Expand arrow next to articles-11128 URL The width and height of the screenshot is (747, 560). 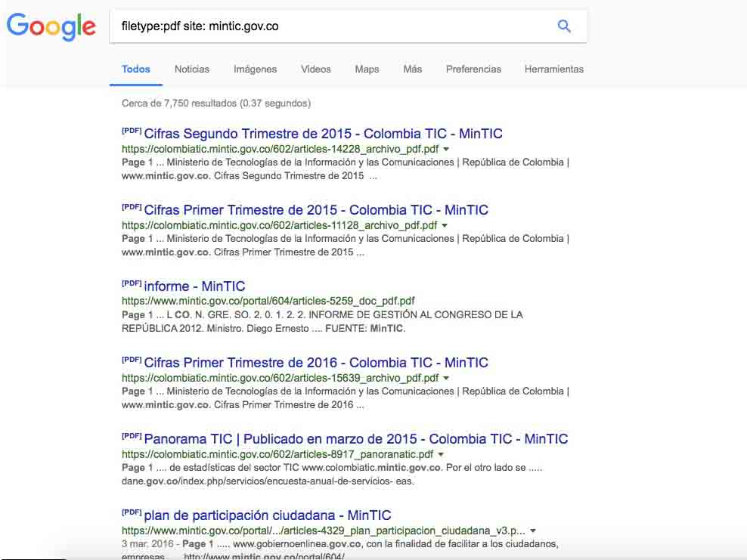point(445,226)
